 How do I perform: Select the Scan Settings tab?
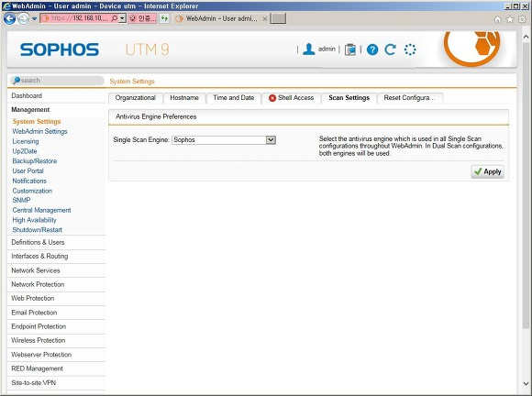click(x=349, y=98)
